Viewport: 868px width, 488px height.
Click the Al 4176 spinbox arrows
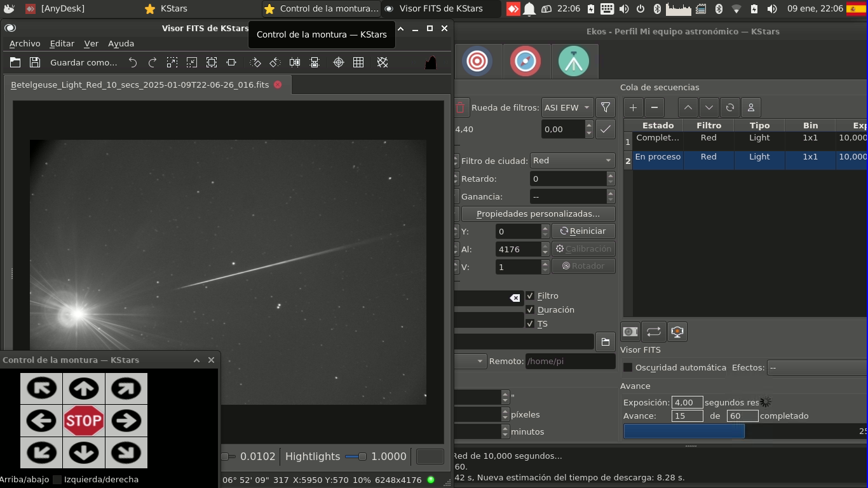pos(545,249)
